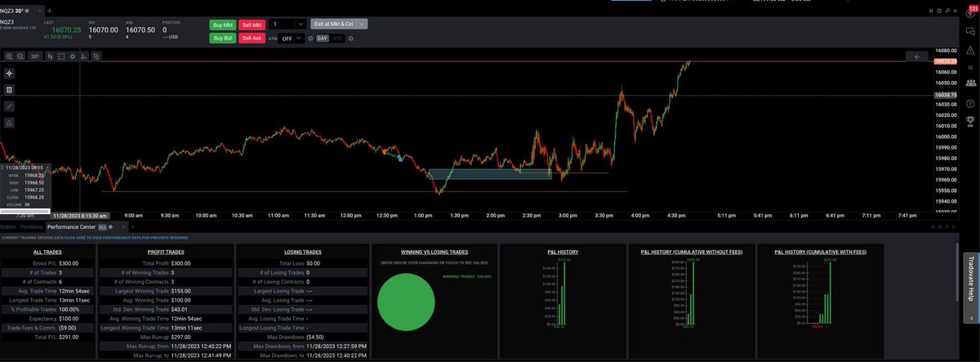The width and height of the screenshot is (980, 362).
Task: Open the community people icon in sidebar
Action: pos(970,83)
